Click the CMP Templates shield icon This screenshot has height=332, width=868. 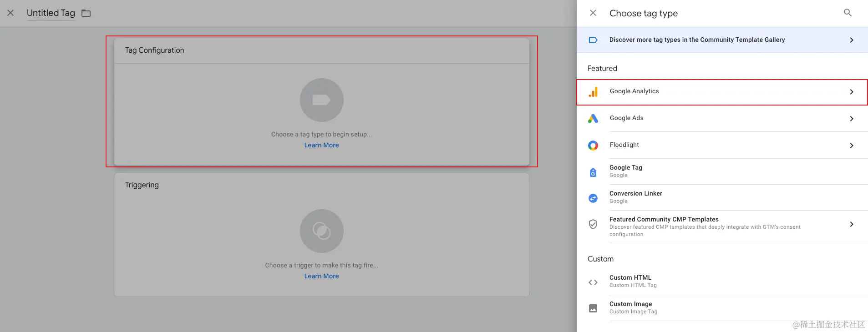[x=593, y=224]
